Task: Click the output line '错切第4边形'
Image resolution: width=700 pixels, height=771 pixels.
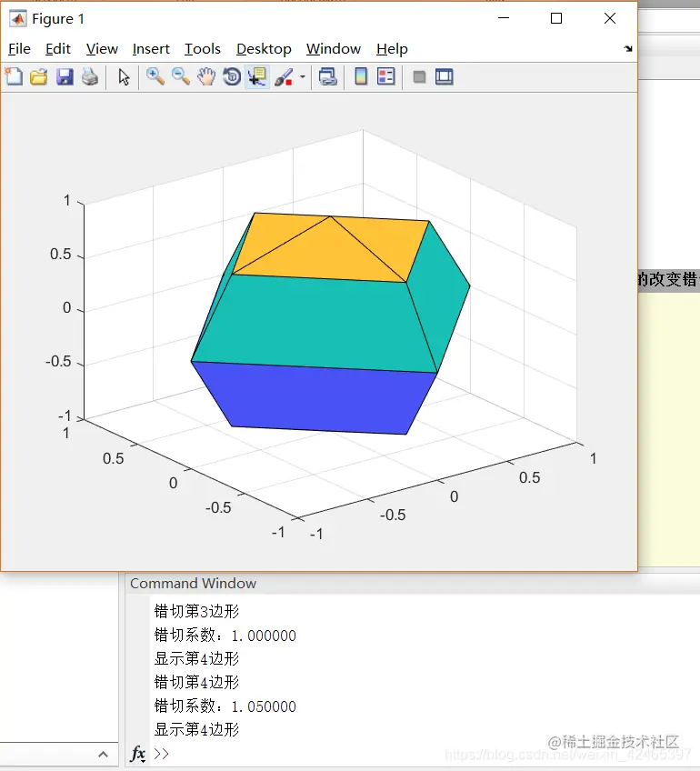Action: coord(196,682)
